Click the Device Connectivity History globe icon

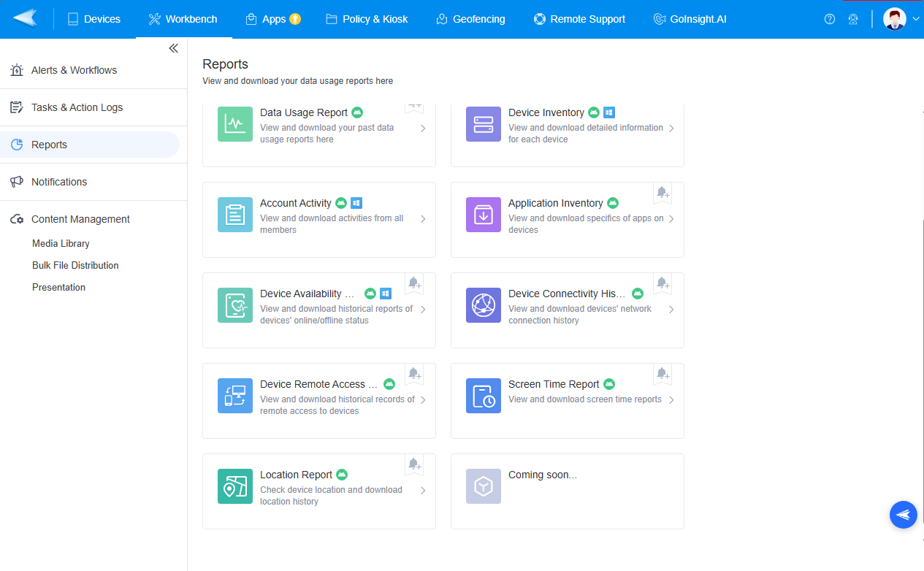(484, 305)
